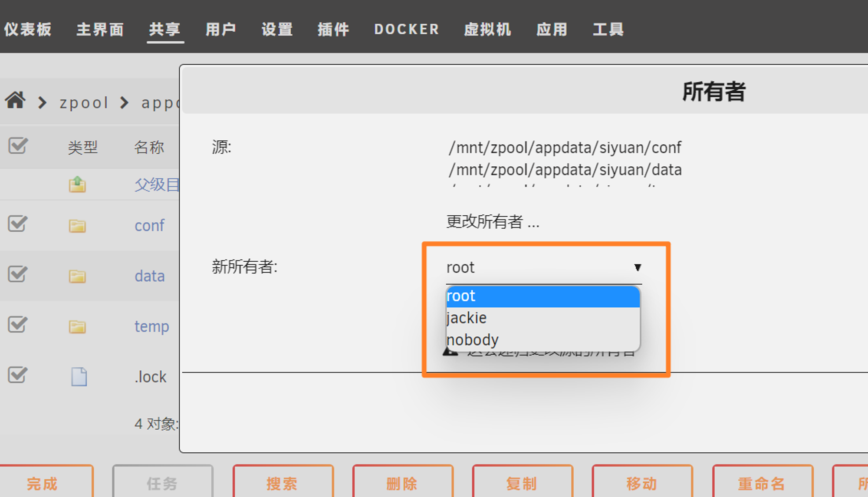Switch to the 主界面 tab
868x497 pixels.
[100, 29]
